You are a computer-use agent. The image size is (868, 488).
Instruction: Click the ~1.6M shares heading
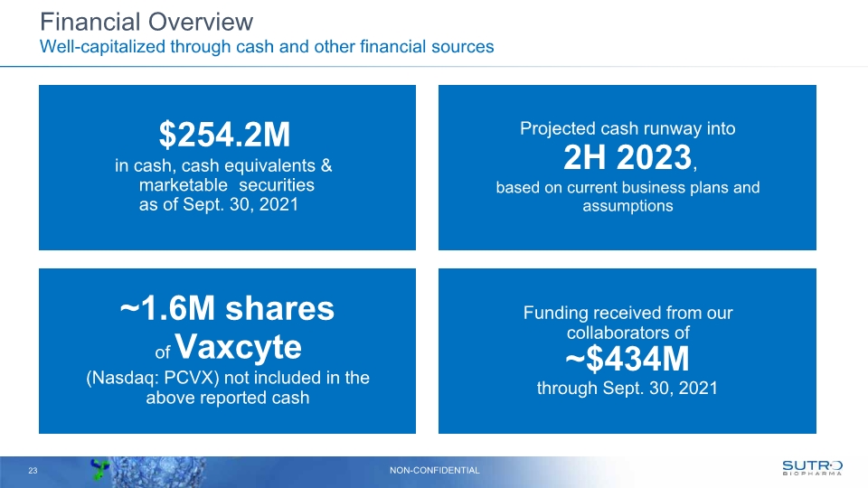tap(227, 309)
